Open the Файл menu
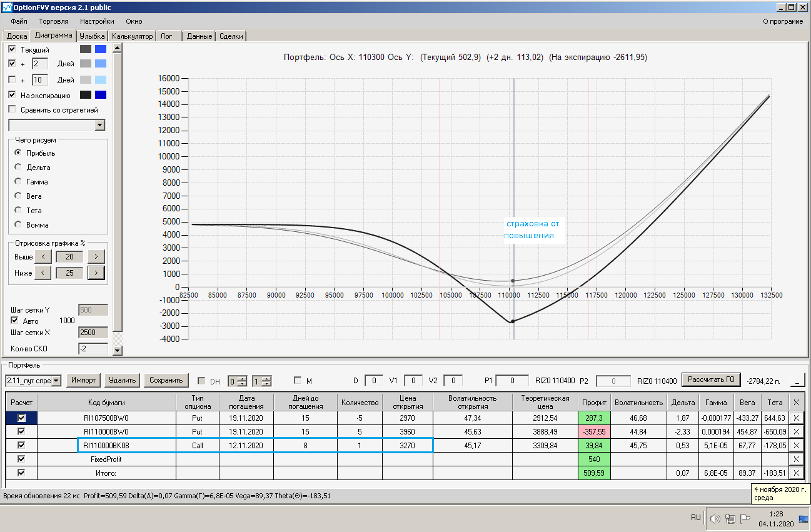The height and width of the screenshot is (532, 811). pyautogui.click(x=19, y=21)
